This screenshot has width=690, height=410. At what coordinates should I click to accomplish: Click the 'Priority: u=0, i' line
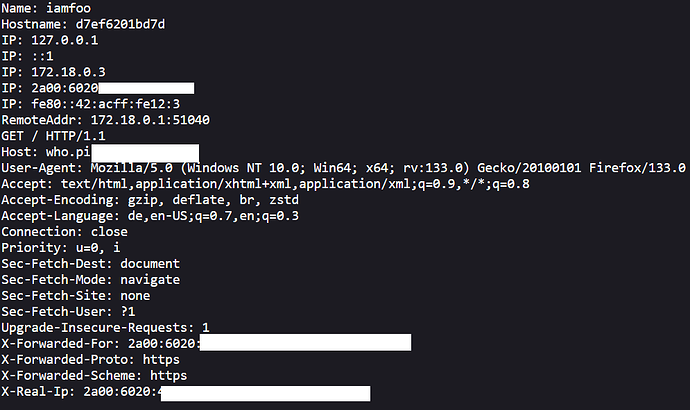pyautogui.click(x=60, y=248)
